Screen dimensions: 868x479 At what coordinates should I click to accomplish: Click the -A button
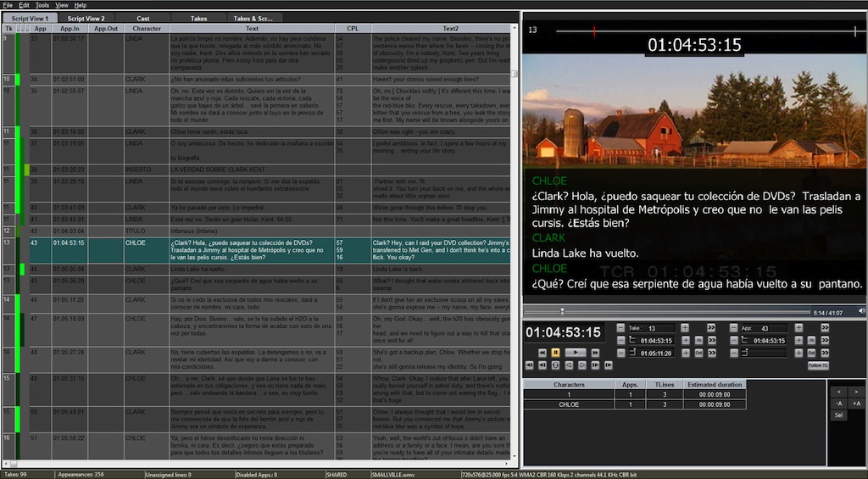839,404
